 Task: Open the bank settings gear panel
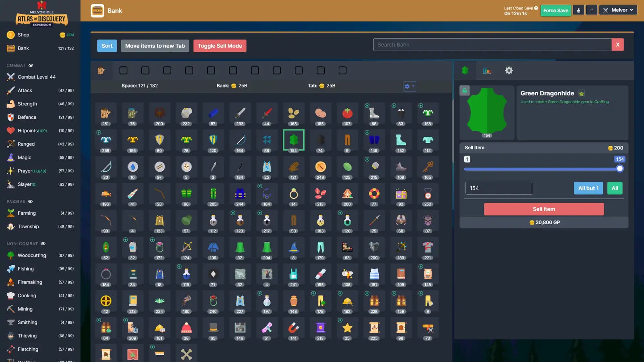click(509, 70)
